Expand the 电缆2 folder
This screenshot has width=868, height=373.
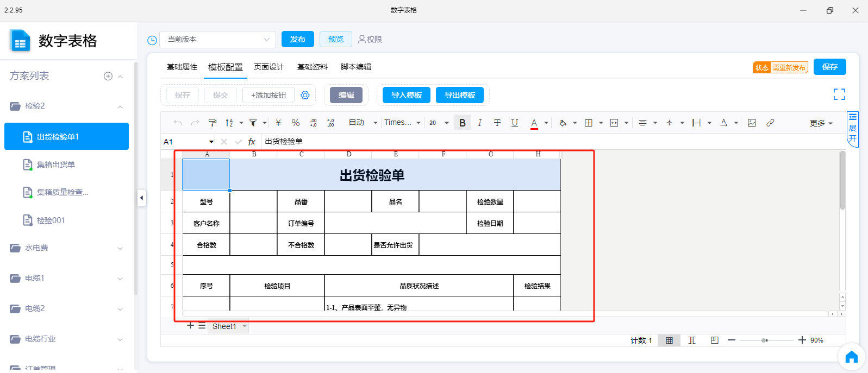pos(120,309)
